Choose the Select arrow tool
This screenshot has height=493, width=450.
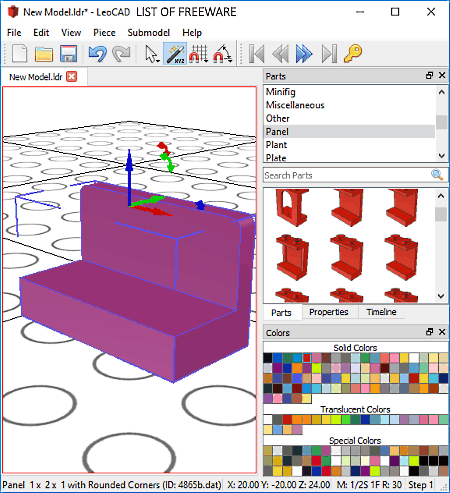coord(150,53)
